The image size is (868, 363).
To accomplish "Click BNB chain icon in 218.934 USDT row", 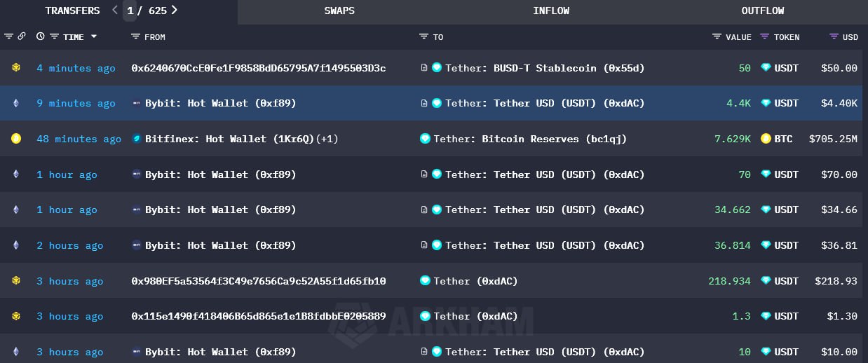I will (x=15, y=281).
